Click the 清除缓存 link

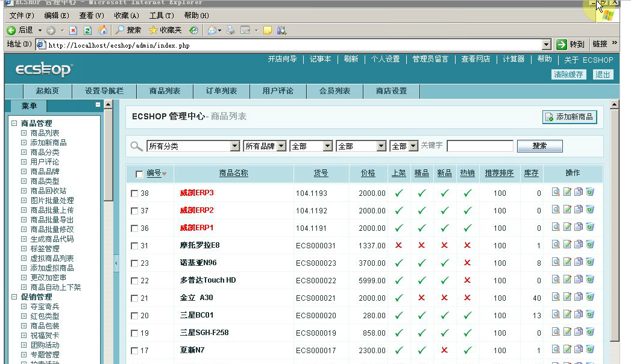pyautogui.click(x=568, y=74)
